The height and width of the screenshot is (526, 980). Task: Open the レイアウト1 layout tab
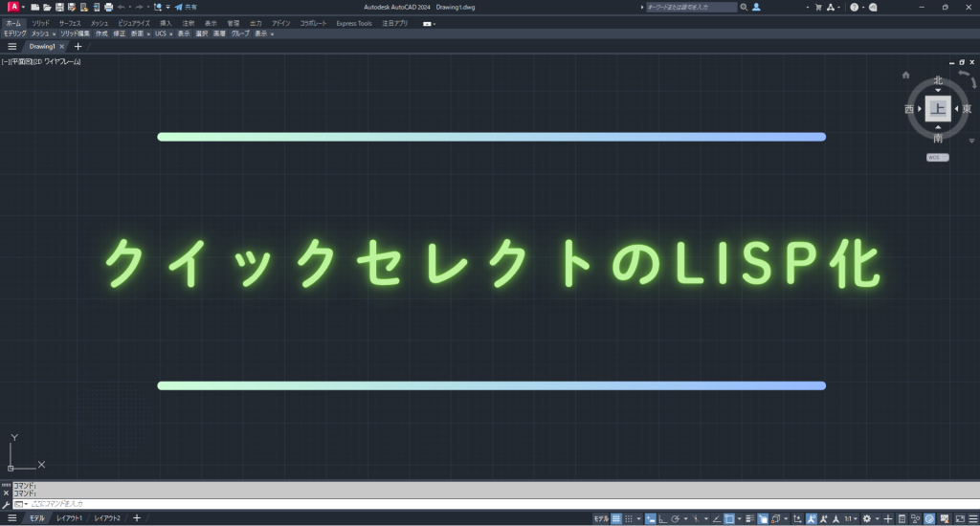coord(68,517)
